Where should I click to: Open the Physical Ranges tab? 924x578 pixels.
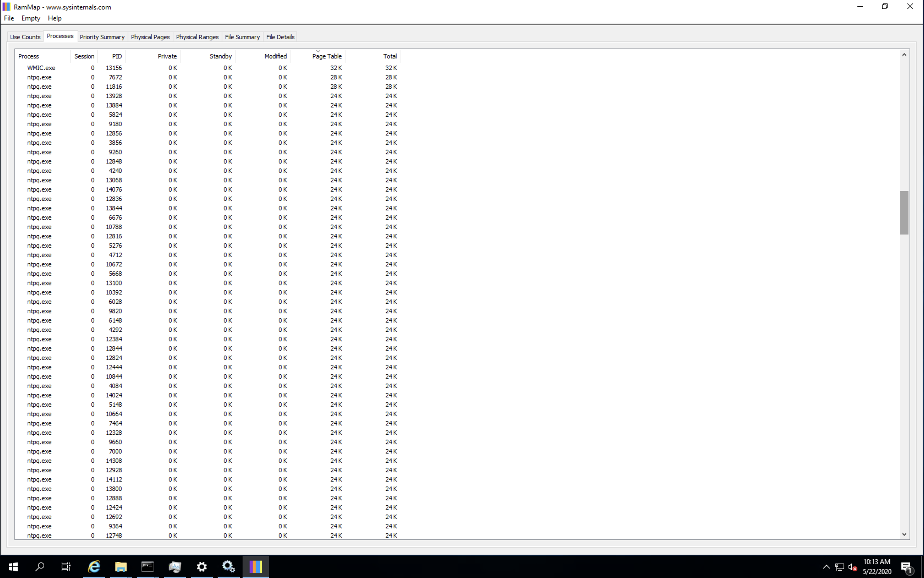pyautogui.click(x=197, y=37)
